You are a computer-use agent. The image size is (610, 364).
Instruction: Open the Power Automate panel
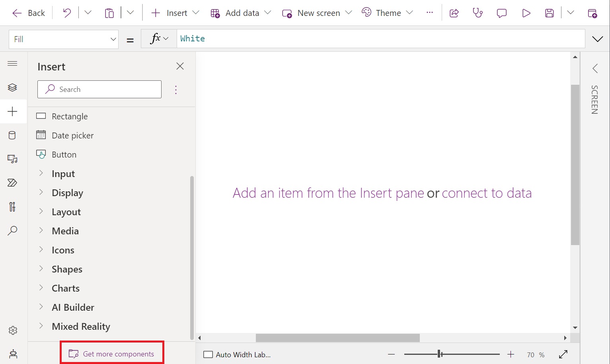pyautogui.click(x=12, y=183)
